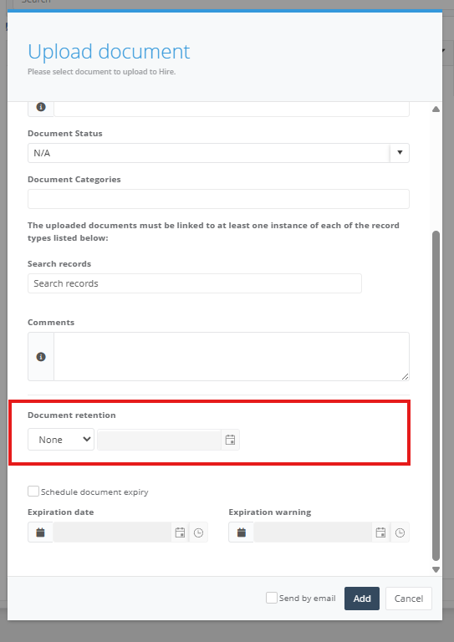Screen dimensions: 454x642
Task: Enable Schedule document expiry checkbox
Action: click(x=33, y=491)
